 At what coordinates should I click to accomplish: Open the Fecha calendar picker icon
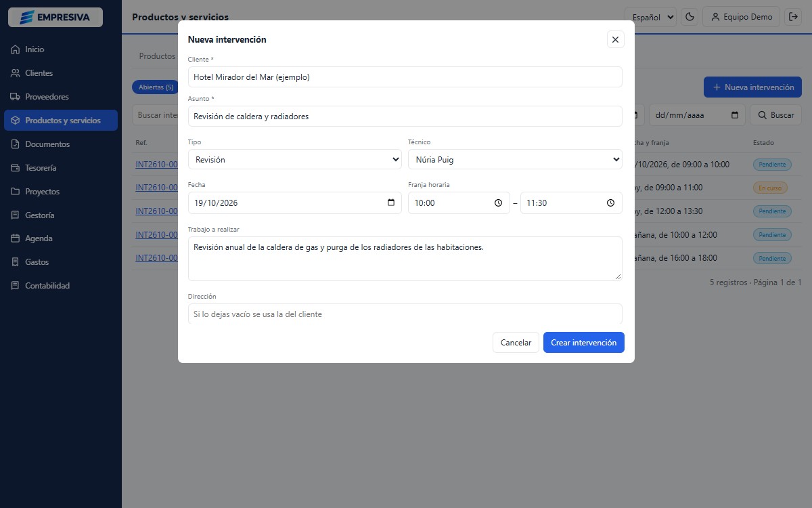point(391,203)
